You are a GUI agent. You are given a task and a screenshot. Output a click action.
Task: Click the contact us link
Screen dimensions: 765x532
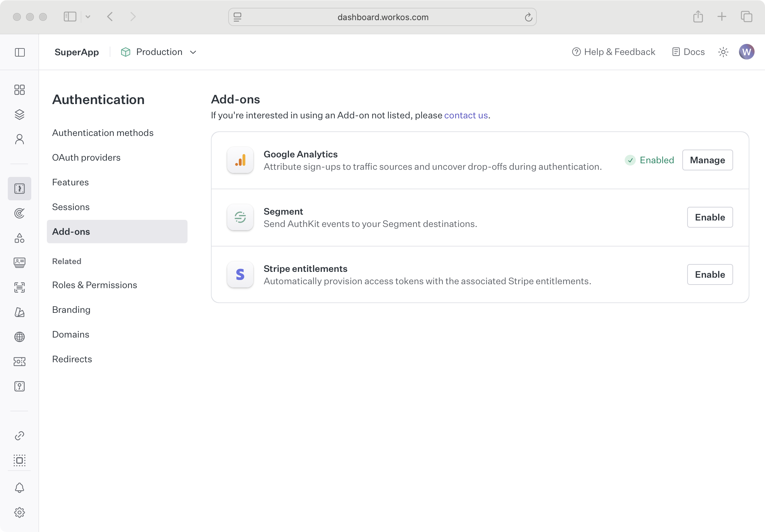pyautogui.click(x=466, y=115)
